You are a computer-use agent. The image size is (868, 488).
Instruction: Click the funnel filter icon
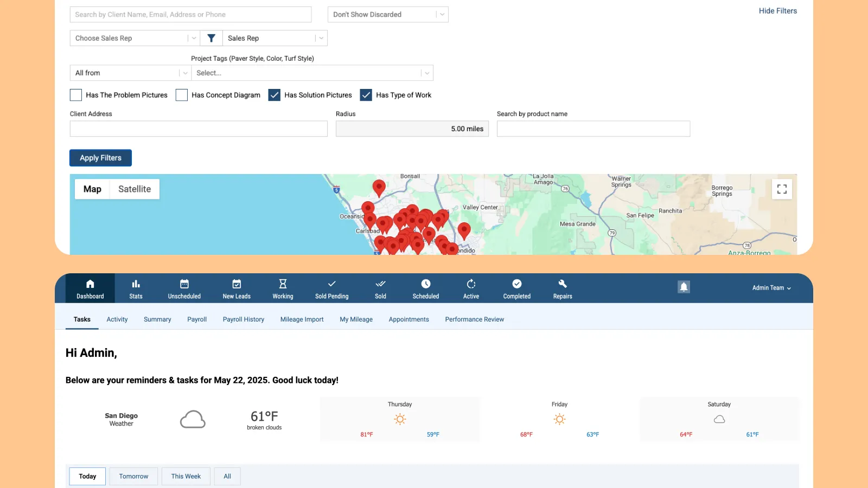(x=212, y=38)
